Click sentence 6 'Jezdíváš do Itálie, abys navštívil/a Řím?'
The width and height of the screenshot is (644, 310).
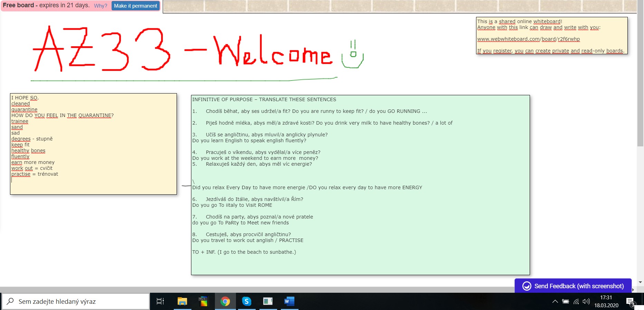click(x=254, y=199)
